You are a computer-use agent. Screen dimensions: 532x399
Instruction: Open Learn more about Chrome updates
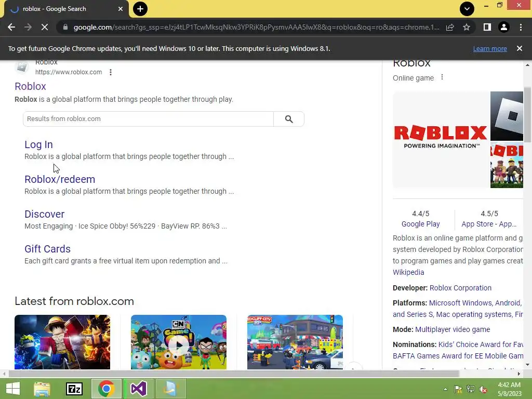tap(490, 48)
